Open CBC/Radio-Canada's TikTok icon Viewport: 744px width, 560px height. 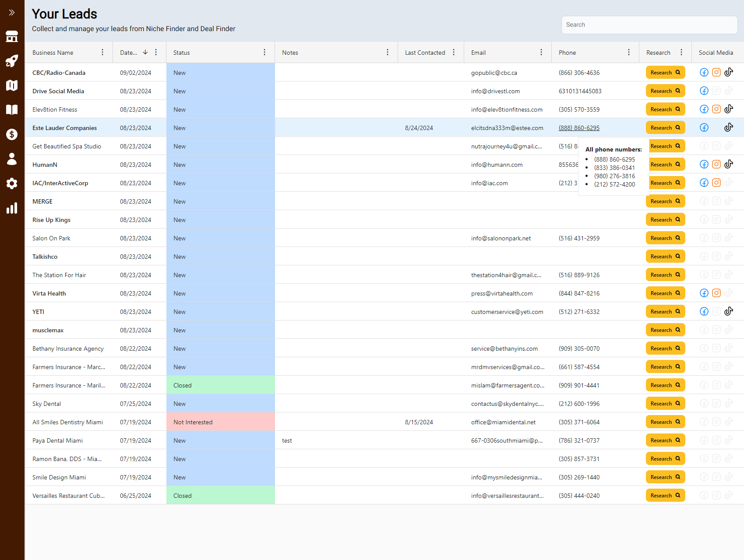click(x=729, y=72)
